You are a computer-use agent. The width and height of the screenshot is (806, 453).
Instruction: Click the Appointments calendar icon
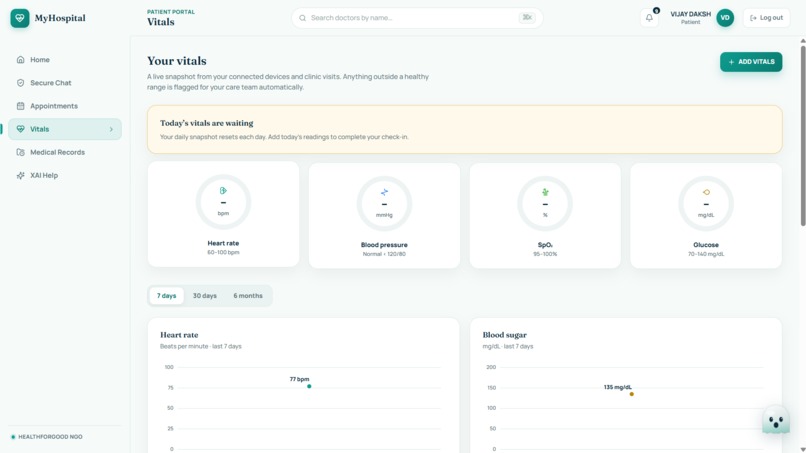[x=21, y=106]
